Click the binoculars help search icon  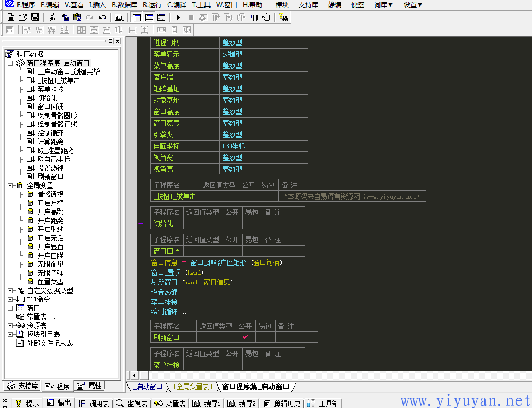point(283,18)
